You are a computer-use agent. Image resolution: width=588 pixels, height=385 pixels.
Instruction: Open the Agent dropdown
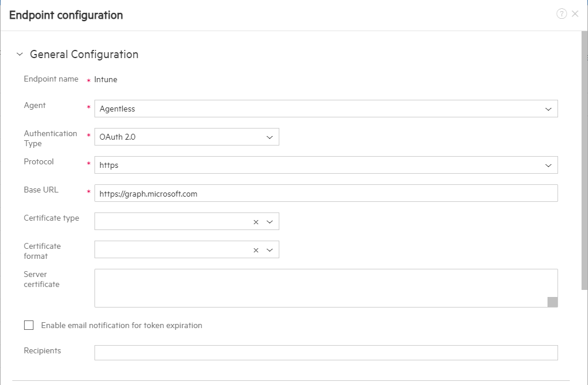[x=549, y=109]
